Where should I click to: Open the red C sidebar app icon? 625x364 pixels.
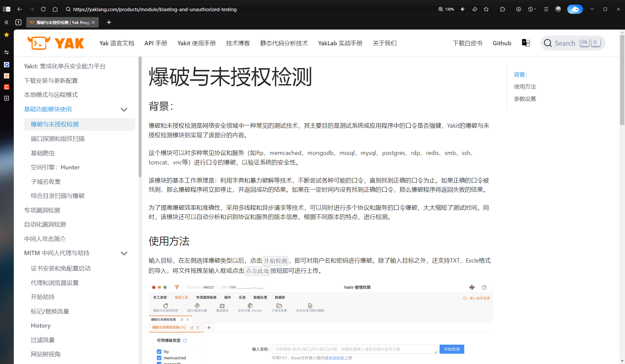pos(7,87)
